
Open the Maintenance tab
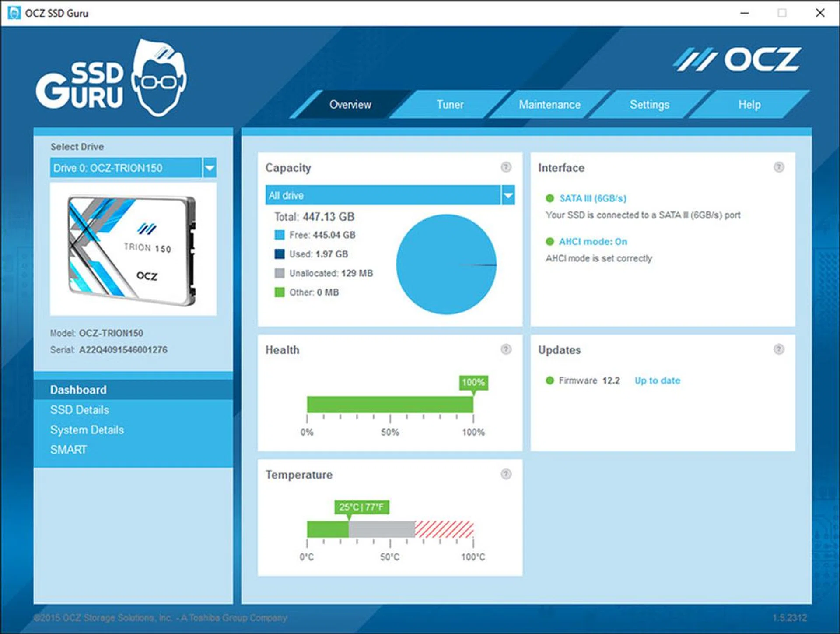549,105
